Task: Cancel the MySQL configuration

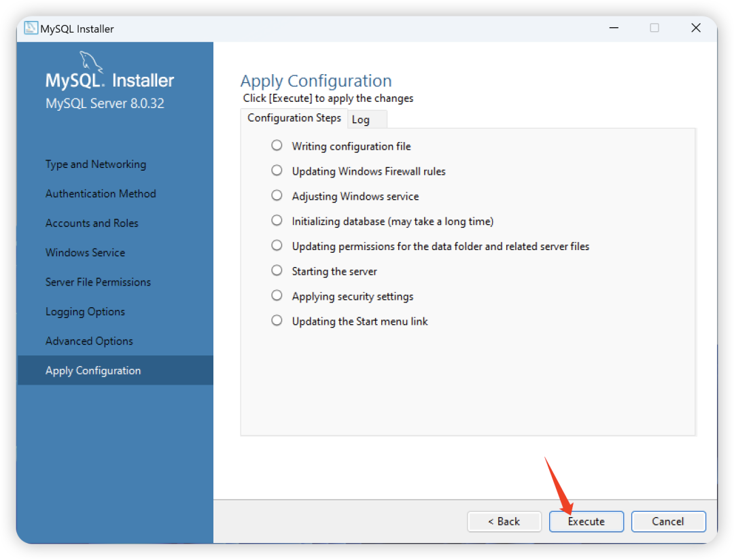Action: click(668, 521)
